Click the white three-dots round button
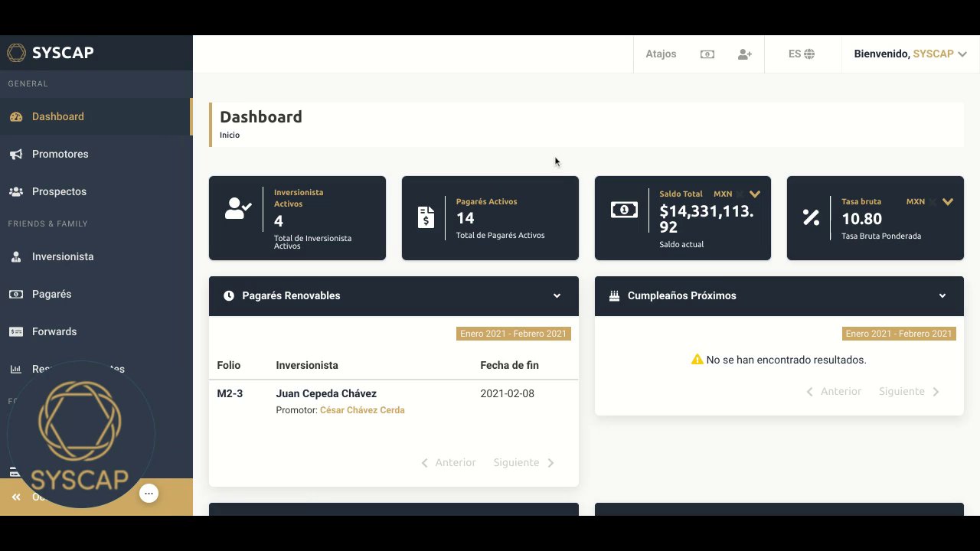 point(149,493)
